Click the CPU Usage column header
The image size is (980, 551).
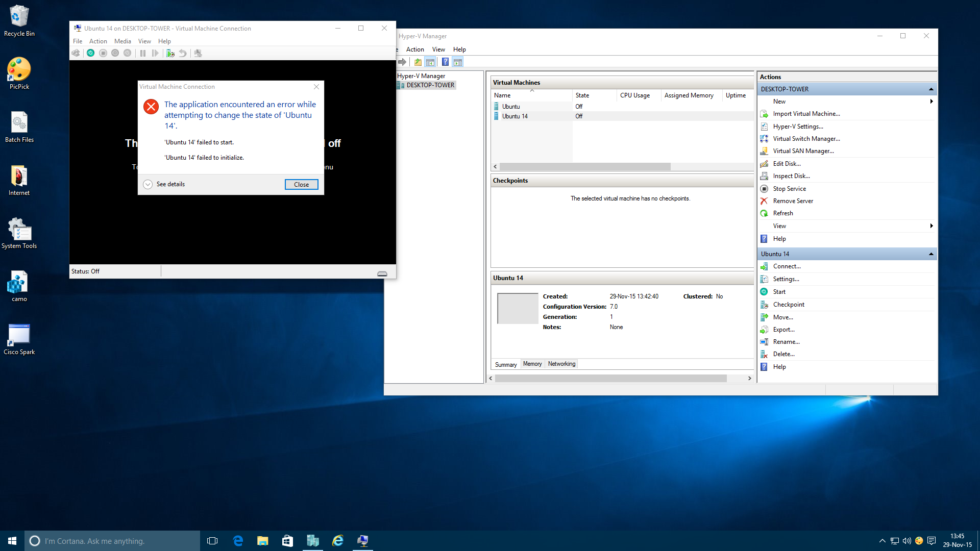639,95
